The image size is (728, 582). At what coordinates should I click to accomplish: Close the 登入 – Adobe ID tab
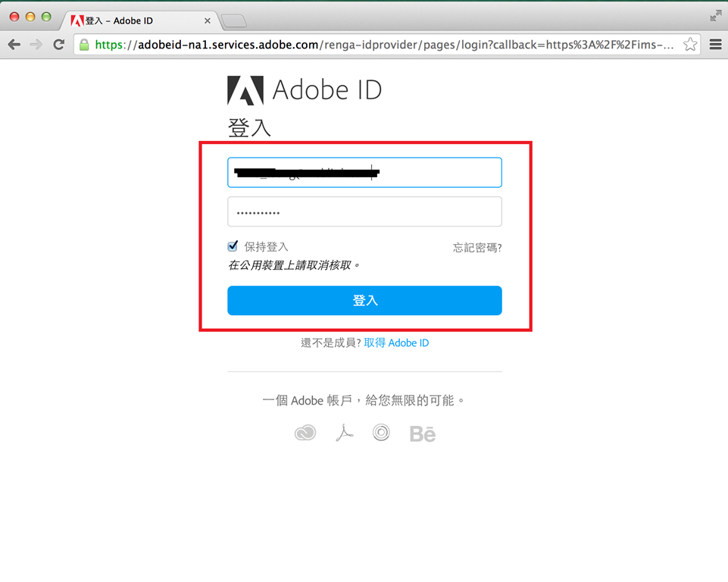tap(207, 21)
